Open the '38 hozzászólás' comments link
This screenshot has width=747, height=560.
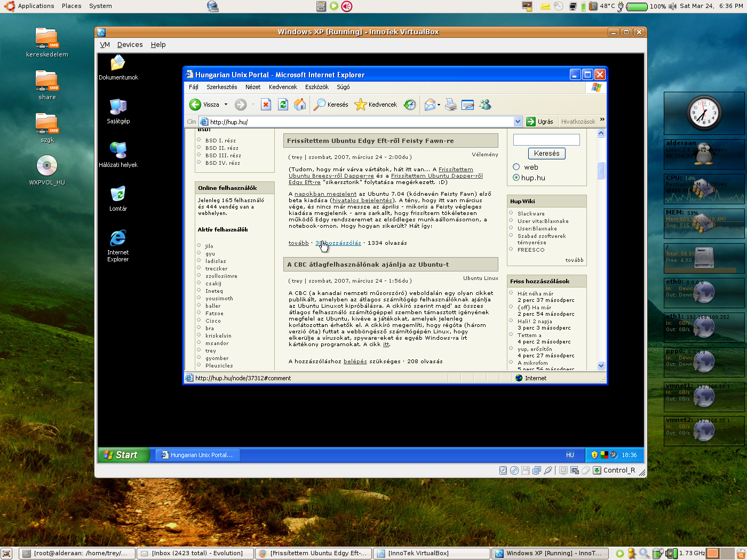338,243
